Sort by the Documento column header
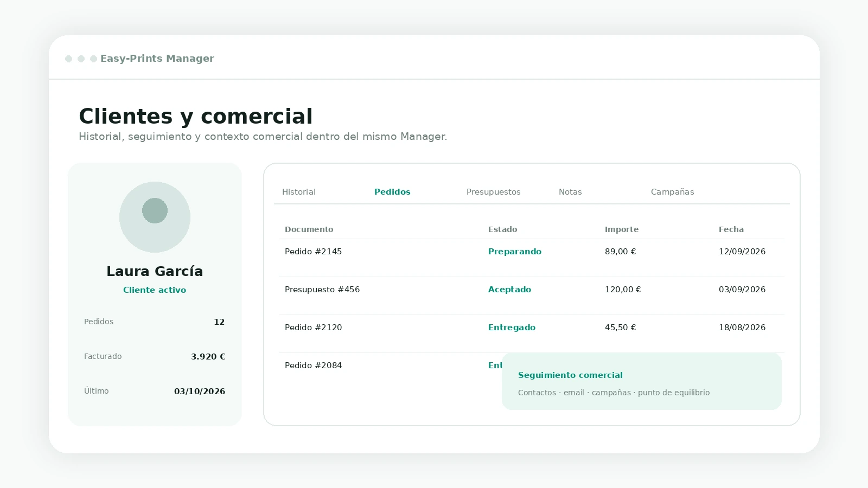The width and height of the screenshot is (868, 488). click(x=309, y=229)
